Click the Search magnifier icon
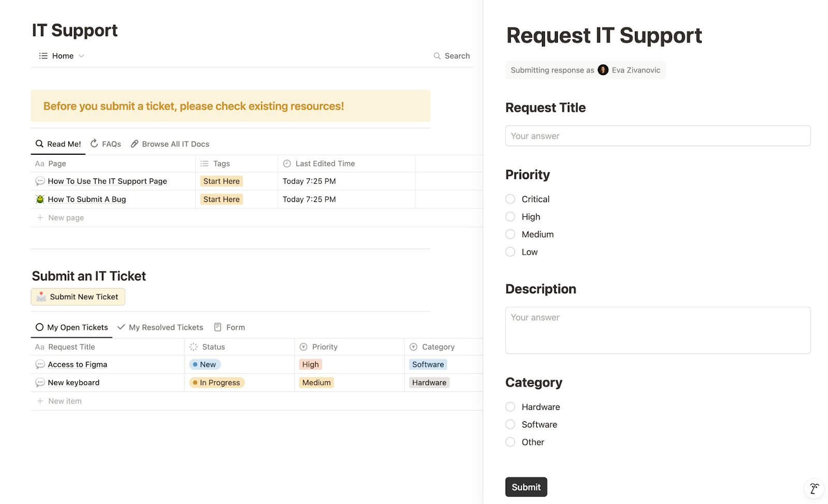Viewport: 828px width, 504px height. click(437, 56)
